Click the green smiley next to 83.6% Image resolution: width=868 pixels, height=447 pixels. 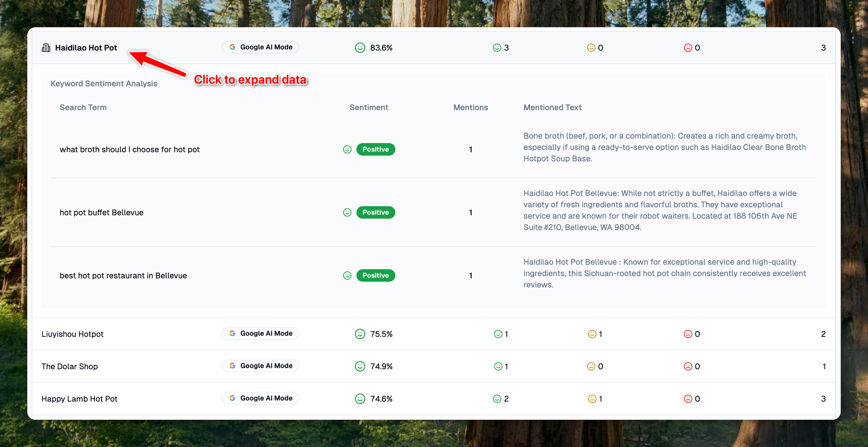(360, 48)
